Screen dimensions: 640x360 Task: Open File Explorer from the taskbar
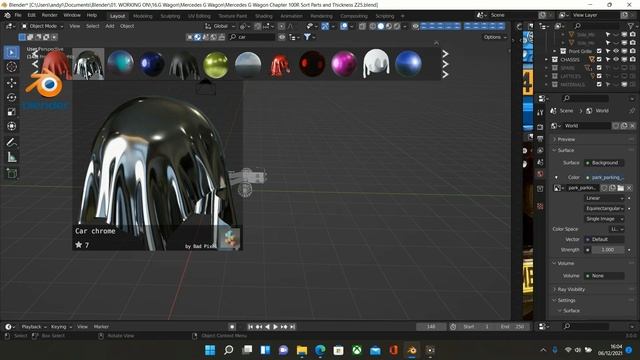(x=302, y=350)
